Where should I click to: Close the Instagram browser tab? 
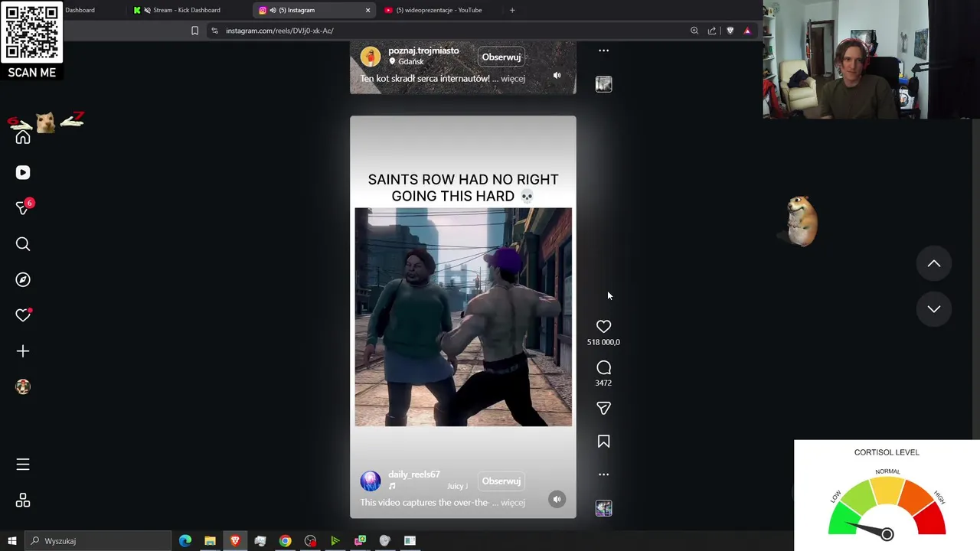click(x=367, y=10)
